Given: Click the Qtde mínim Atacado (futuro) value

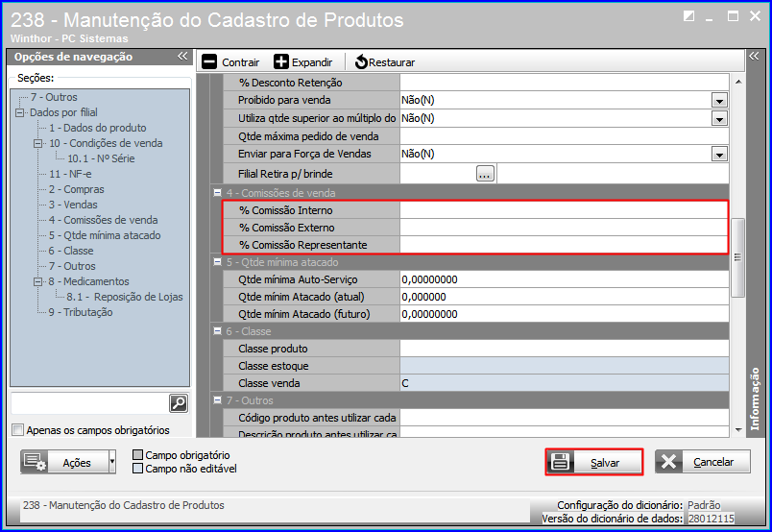Looking at the screenshot, I should click(565, 314).
